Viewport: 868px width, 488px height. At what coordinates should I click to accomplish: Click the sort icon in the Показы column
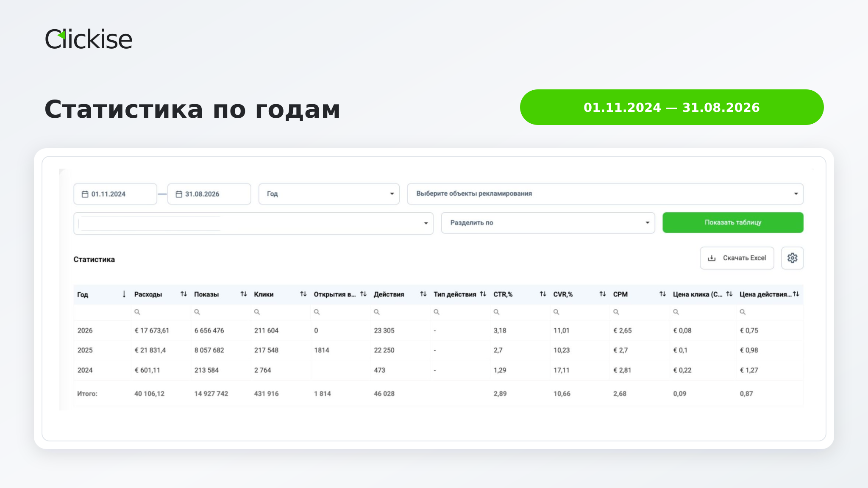coord(244,294)
